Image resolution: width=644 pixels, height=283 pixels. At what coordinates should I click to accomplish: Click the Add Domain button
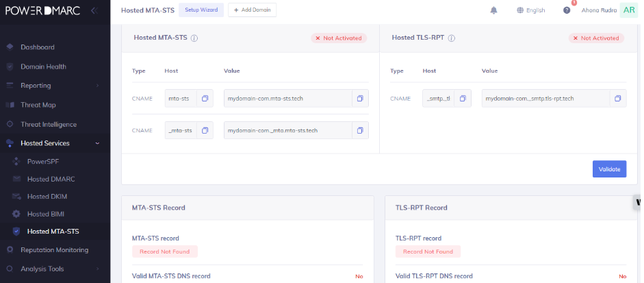click(x=253, y=10)
